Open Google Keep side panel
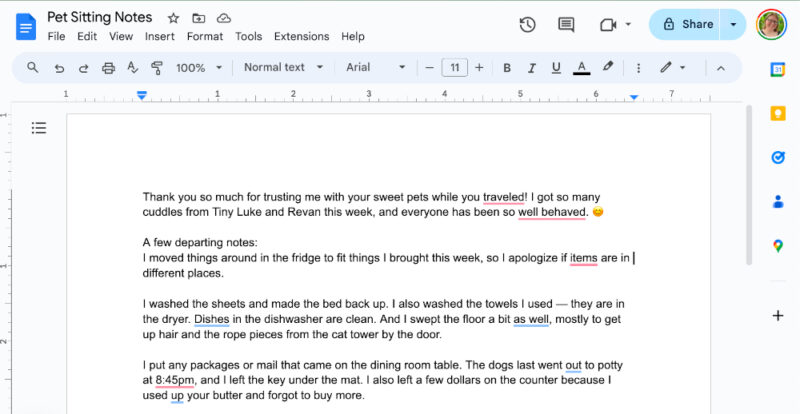Screen dimensions: 800x414 point(778,113)
